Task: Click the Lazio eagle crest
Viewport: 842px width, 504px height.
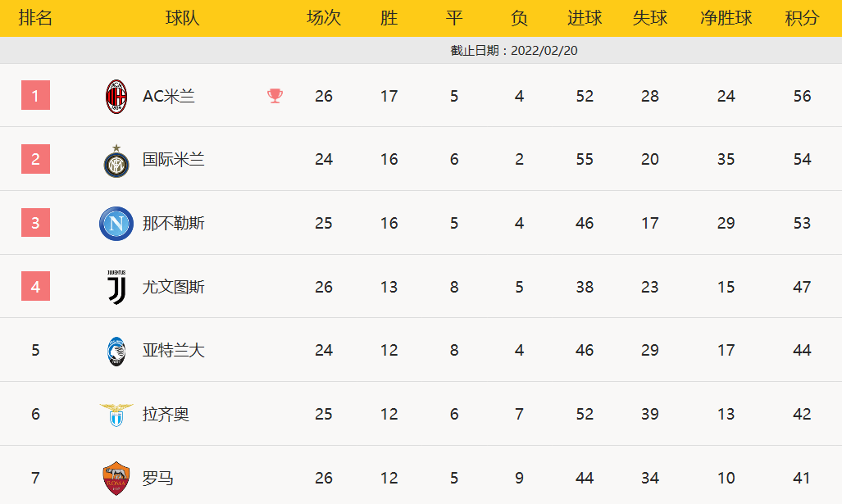Action: tap(116, 414)
